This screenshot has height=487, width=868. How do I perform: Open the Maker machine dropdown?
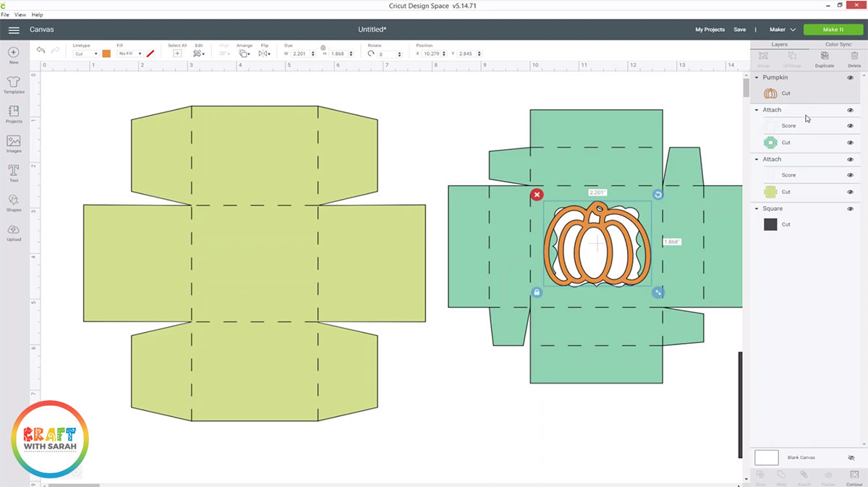click(x=782, y=30)
